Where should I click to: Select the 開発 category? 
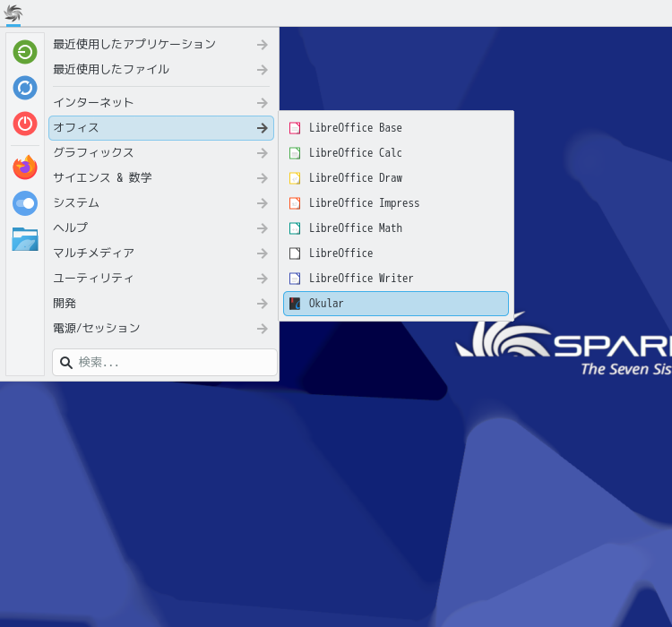[x=161, y=304]
